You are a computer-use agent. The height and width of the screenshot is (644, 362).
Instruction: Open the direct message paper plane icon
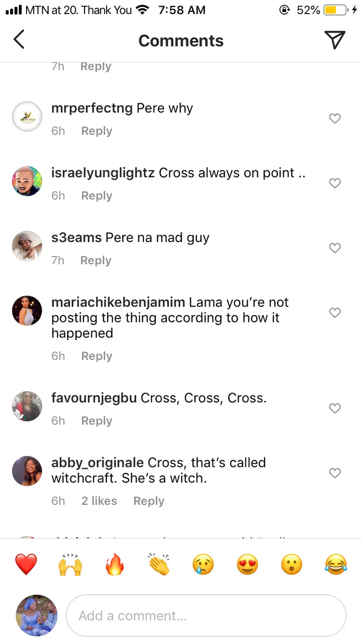tap(334, 40)
